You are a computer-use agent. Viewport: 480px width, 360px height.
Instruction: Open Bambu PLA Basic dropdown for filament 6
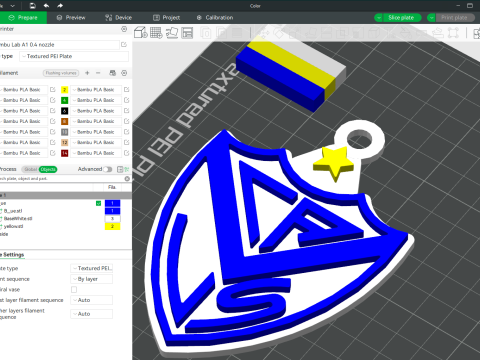tap(96, 111)
